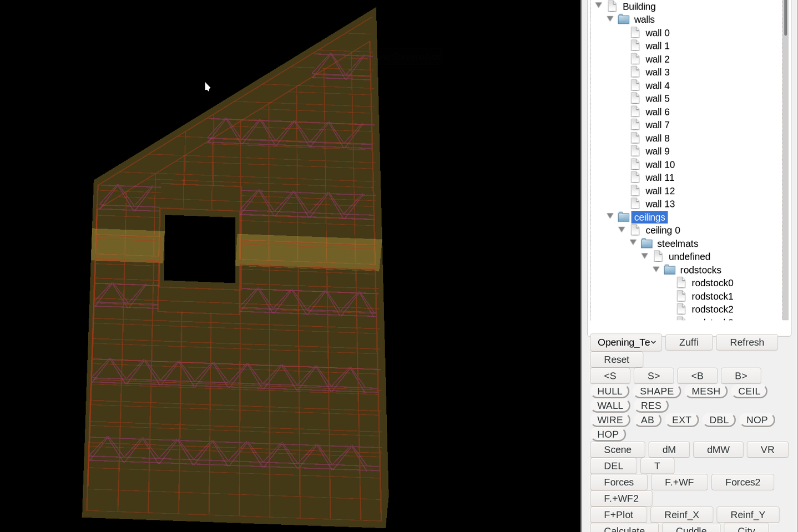This screenshot has height=532, width=798.
Task: Click the Reinf_X button
Action: [681, 515]
